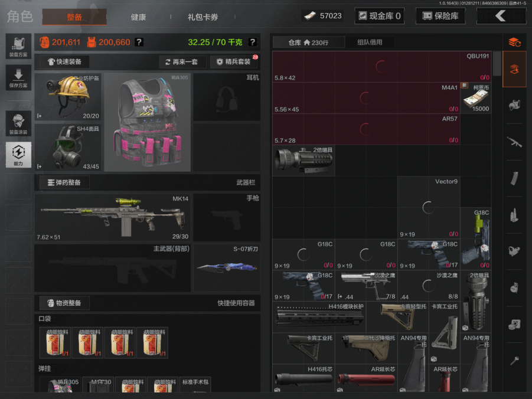Filter stash by magazine icon

point(514,178)
